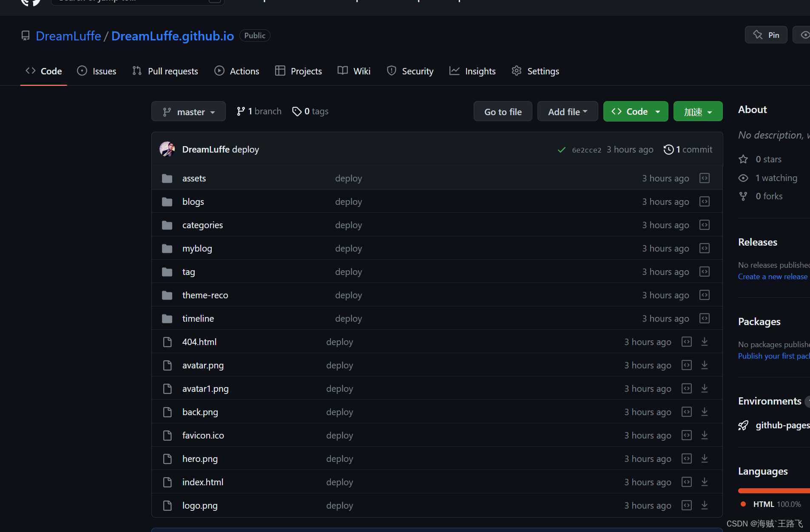Click the code view icon for logo.png row
The width and height of the screenshot is (810, 532).
point(687,505)
